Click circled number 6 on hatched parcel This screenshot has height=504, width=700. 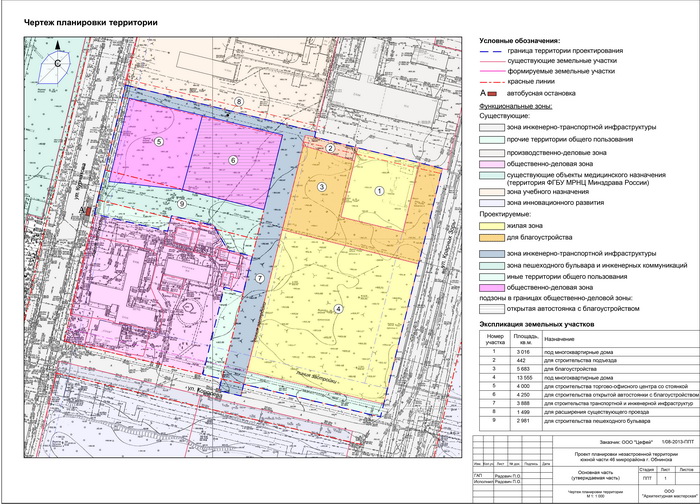[233, 160]
